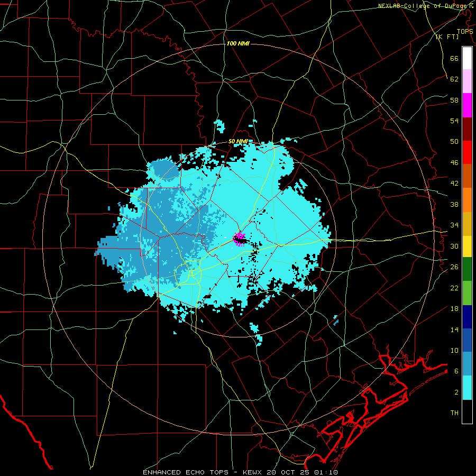
Task: Click the 'TH' threshold label
Action: coord(454,413)
